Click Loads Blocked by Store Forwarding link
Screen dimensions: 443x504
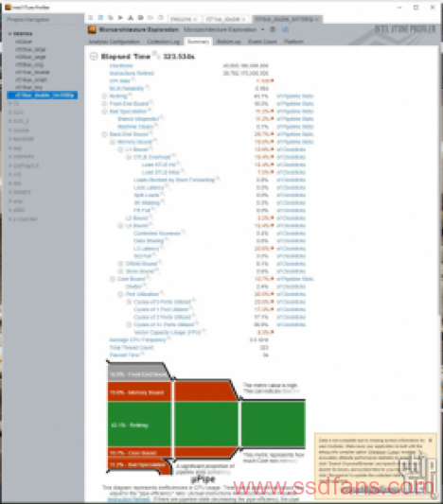[x=174, y=180]
